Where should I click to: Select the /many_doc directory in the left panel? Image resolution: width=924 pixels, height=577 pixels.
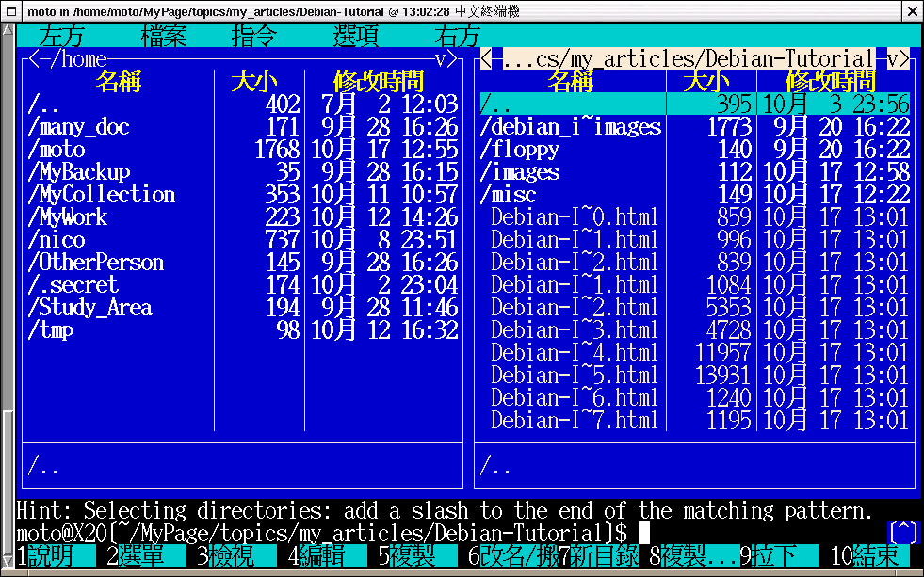pyautogui.click(x=243, y=126)
